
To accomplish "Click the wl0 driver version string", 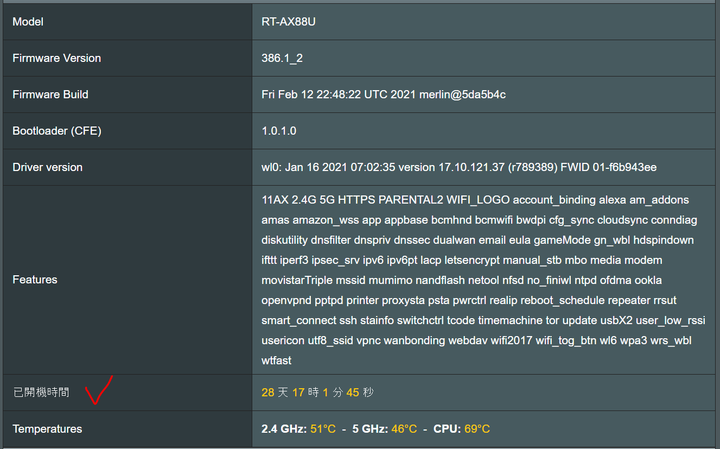I will [459, 167].
